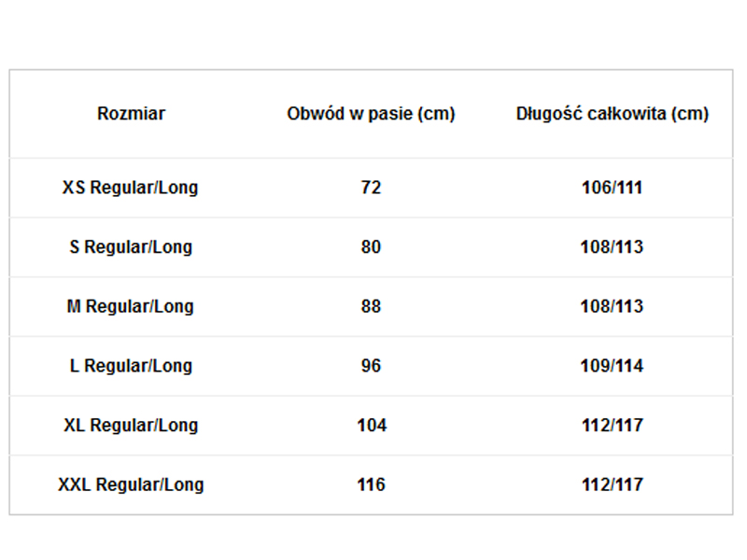Image resolution: width=747 pixels, height=560 pixels.
Task: Select the XS Regular/Long size cell
Action: point(131,188)
